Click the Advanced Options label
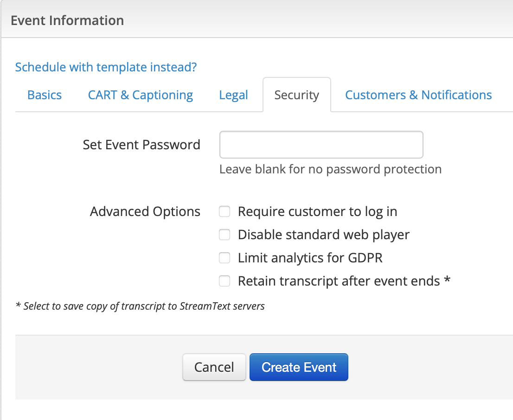 pyautogui.click(x=145, y=211)
